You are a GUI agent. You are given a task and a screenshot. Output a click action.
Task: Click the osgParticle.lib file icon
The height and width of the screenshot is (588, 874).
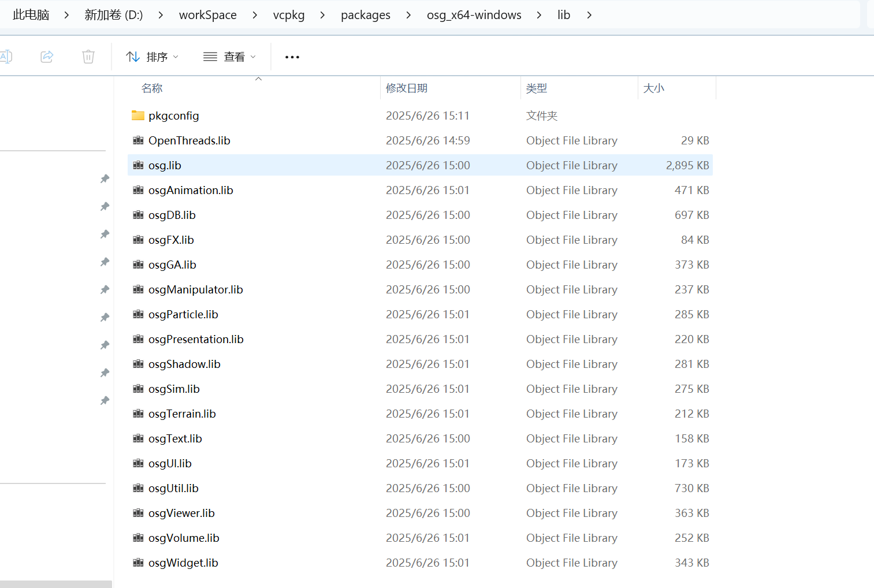[x=138, y=314]
